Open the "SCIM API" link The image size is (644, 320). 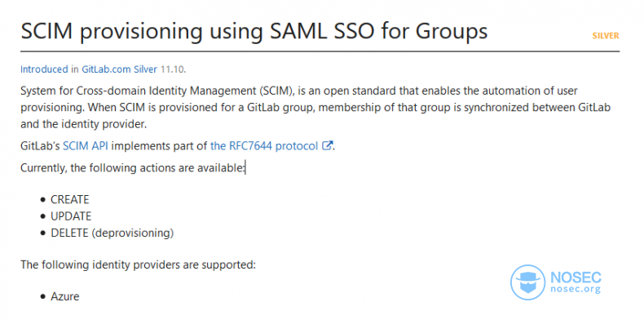(x=86, y=145)
